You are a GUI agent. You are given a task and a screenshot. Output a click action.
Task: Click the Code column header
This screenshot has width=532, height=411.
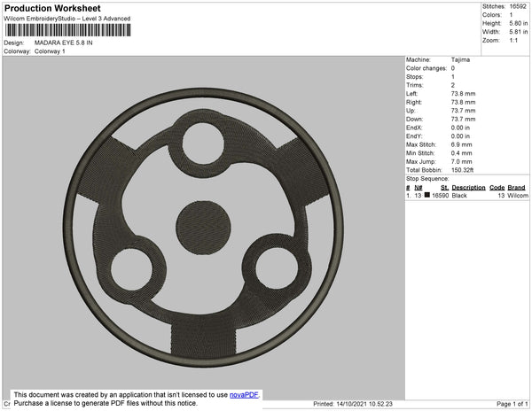click(497, 188)
